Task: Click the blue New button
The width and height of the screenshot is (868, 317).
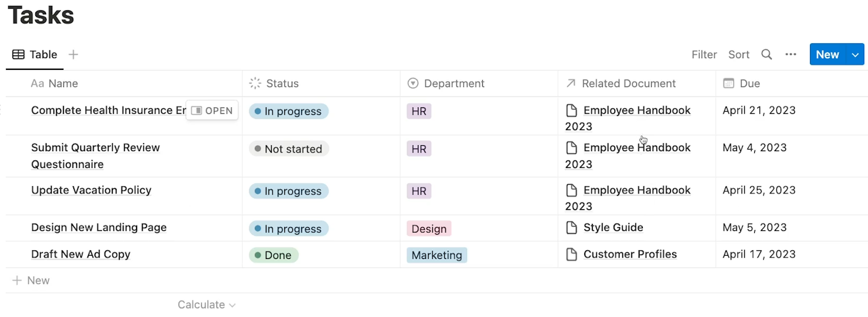Action: pos(827,55)
